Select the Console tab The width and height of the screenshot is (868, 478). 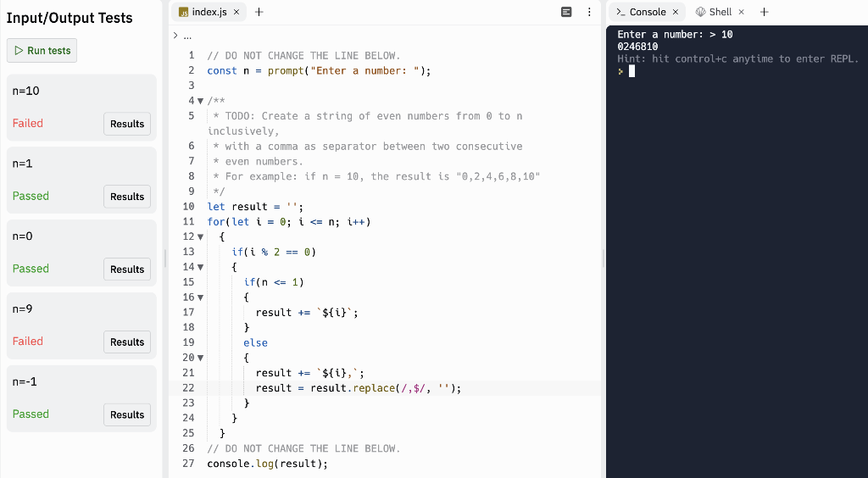point(647,12)
